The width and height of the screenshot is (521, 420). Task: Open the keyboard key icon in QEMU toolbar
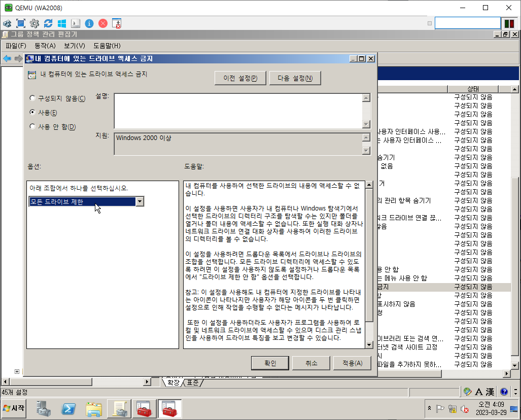[x=76, y=23]
